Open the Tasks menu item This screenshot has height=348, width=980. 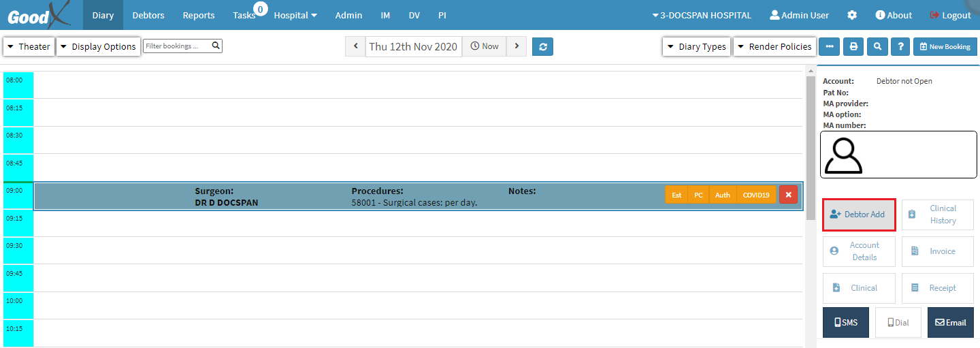tap(244, 15)
